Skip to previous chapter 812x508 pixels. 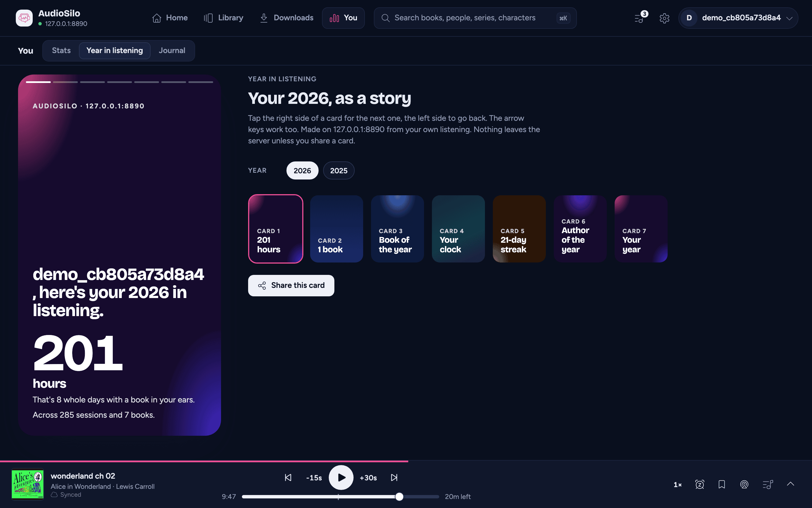(x=288, y=478)
